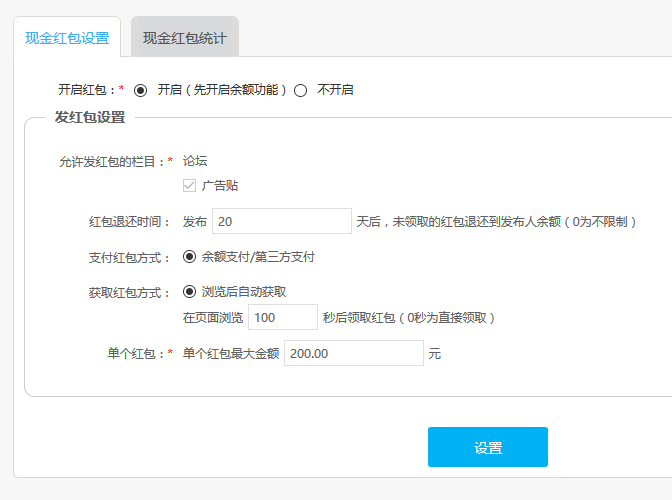
Task: Choose the 不开启 radio button
Action: pyautogui.click(x=300, y=90)
